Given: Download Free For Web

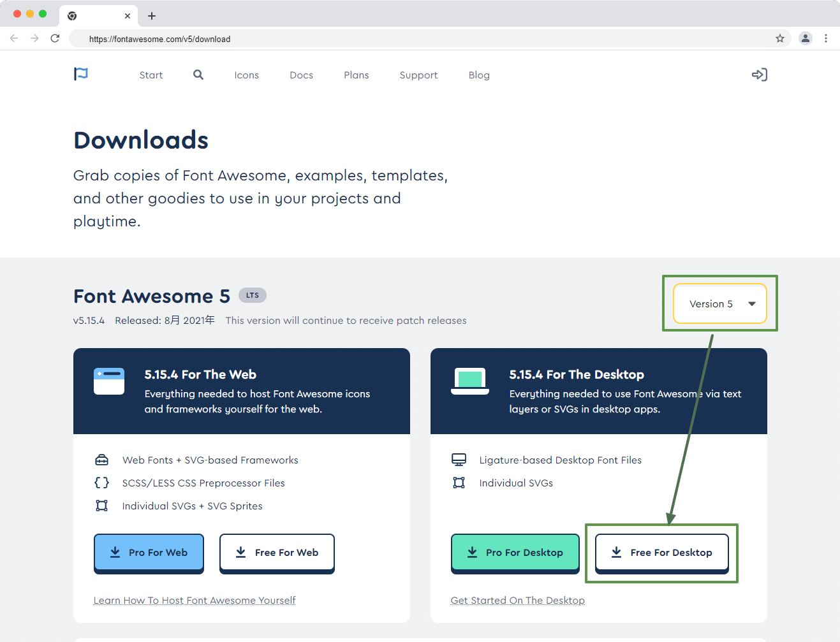Looking at the screenshot, I should pyautogui.click(x=277, y=552).
